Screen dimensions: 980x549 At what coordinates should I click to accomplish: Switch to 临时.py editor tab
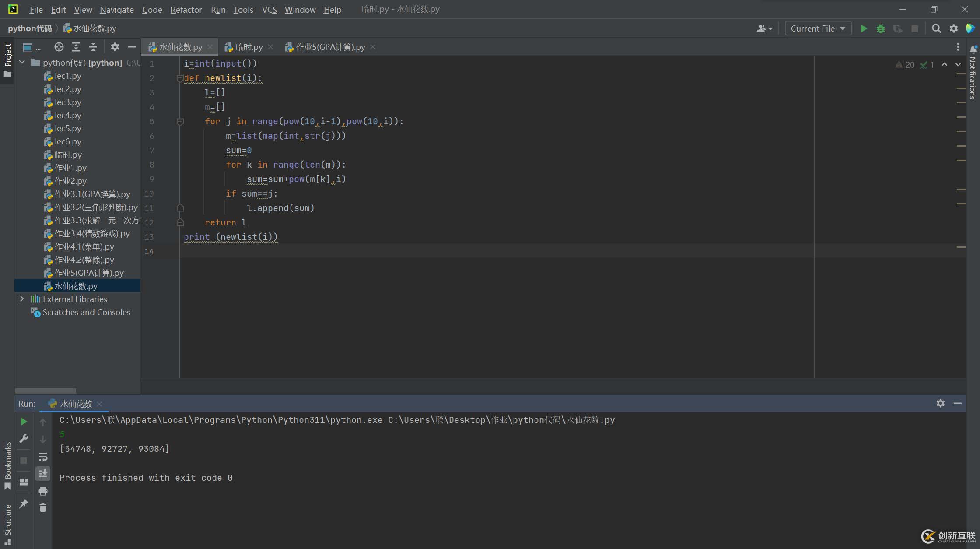(x=249, y=47)
